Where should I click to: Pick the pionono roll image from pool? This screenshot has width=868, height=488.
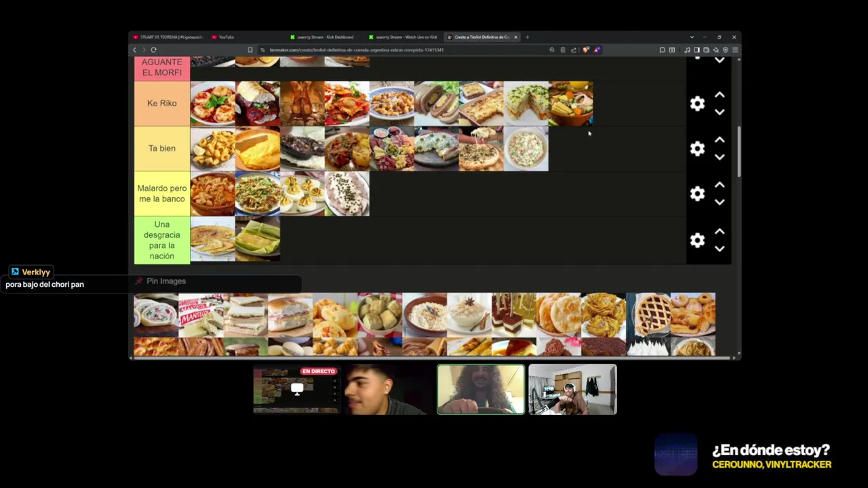[x=156, y=314]
